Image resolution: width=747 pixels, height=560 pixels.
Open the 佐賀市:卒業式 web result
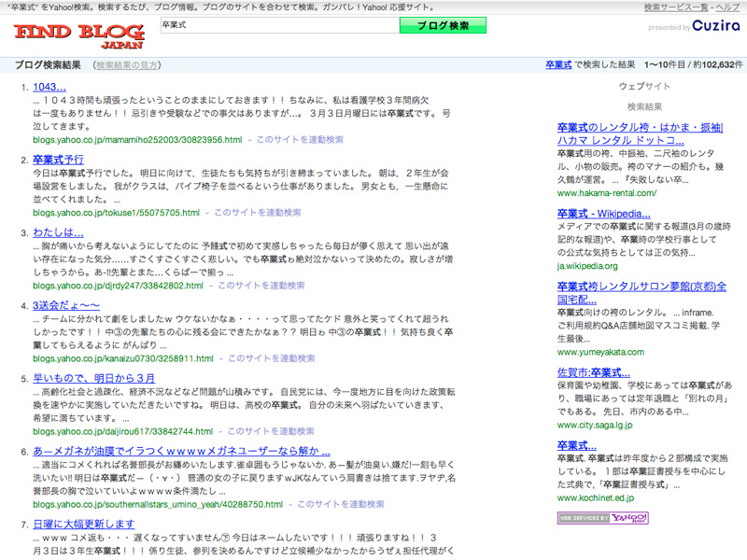click(x=593, y=372)
